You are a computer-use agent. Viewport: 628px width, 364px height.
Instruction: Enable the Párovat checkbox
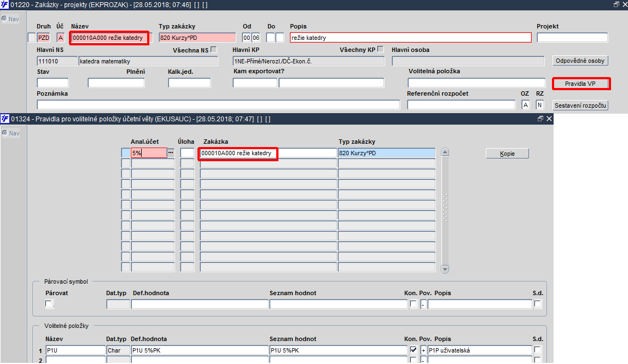pyautogui.click(x=49, y=303)
